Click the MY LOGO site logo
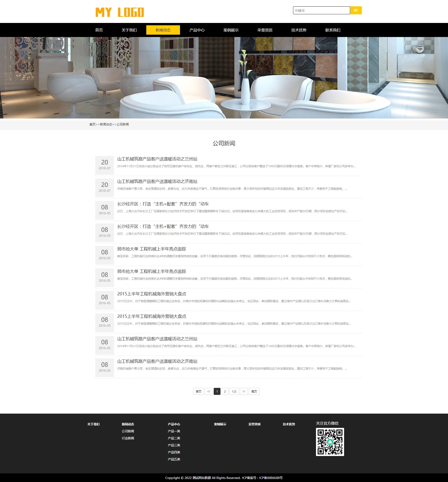 point(120,12)
